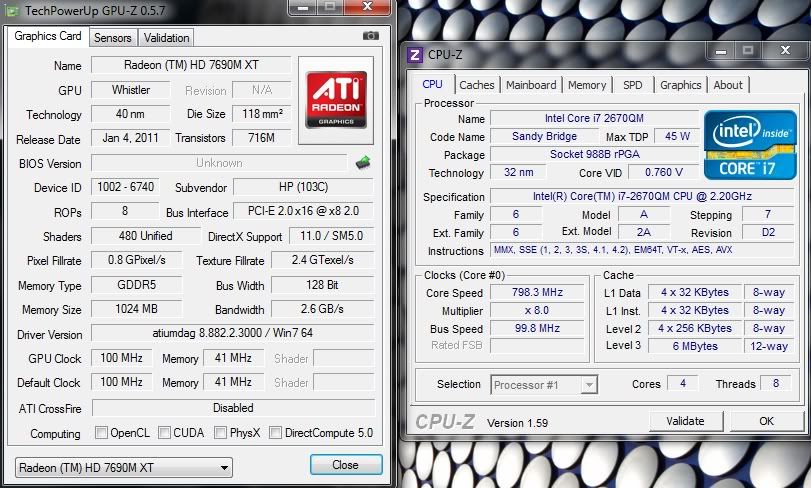
Task: Click the Texture Fillrate value 2.4 GTexel/s
Action: pyautogui.click(x=322, y=260)
